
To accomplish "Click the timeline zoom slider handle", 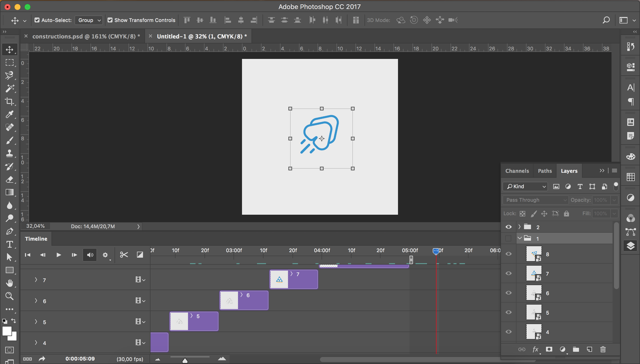I will [x=185, y=361].
